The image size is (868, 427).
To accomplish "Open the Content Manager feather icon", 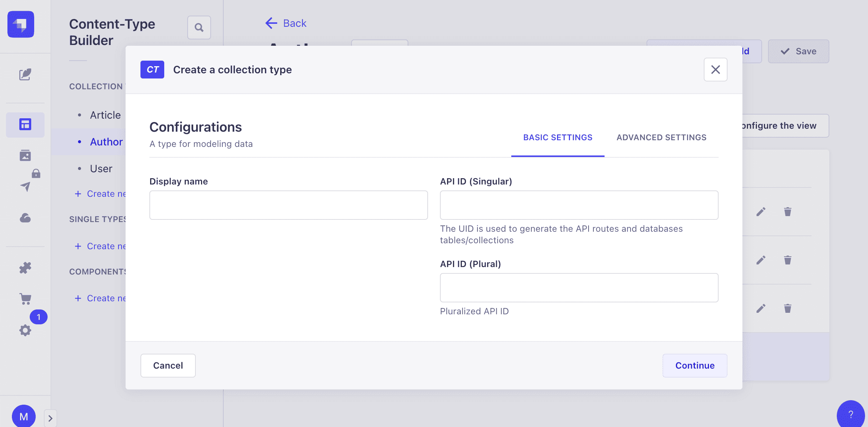I will (25, 74).
